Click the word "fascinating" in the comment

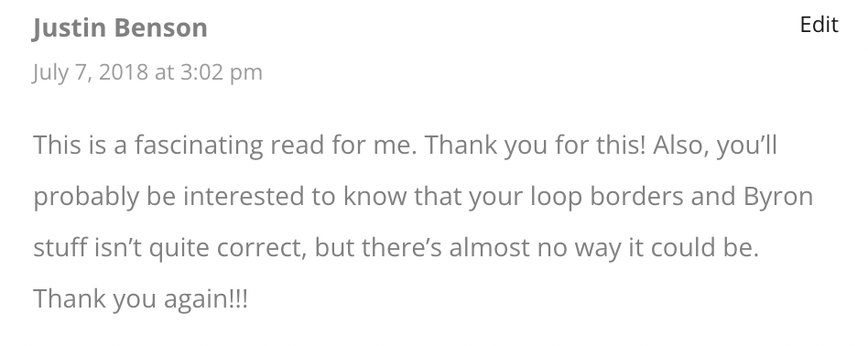click(199, 146)
